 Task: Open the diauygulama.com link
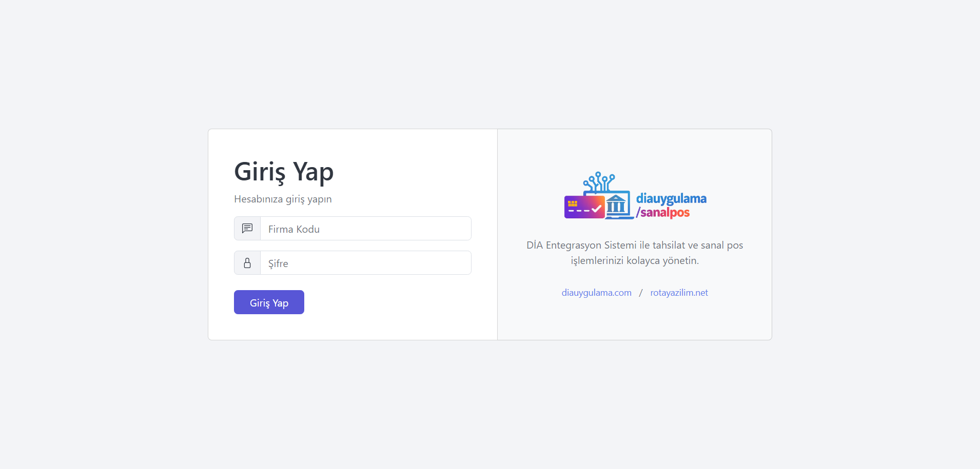click(x=596, y=293)
